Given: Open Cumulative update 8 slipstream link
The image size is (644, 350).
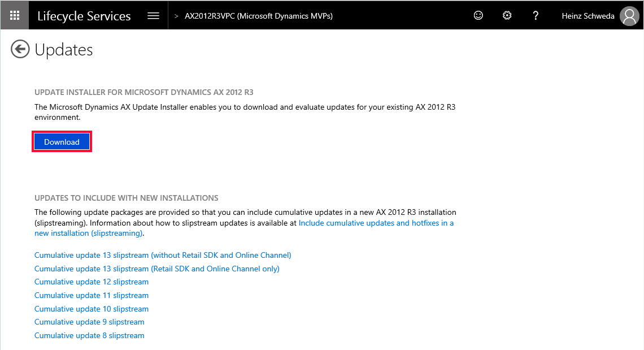Looking at the screenshot, I should click(x=89, y=336).
